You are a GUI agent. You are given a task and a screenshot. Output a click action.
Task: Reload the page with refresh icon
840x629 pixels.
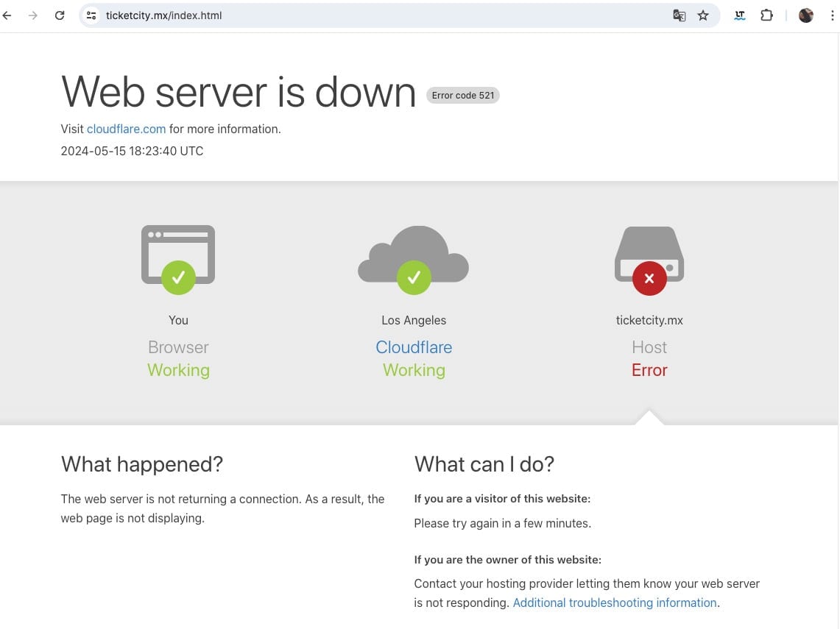pos(60,15)
